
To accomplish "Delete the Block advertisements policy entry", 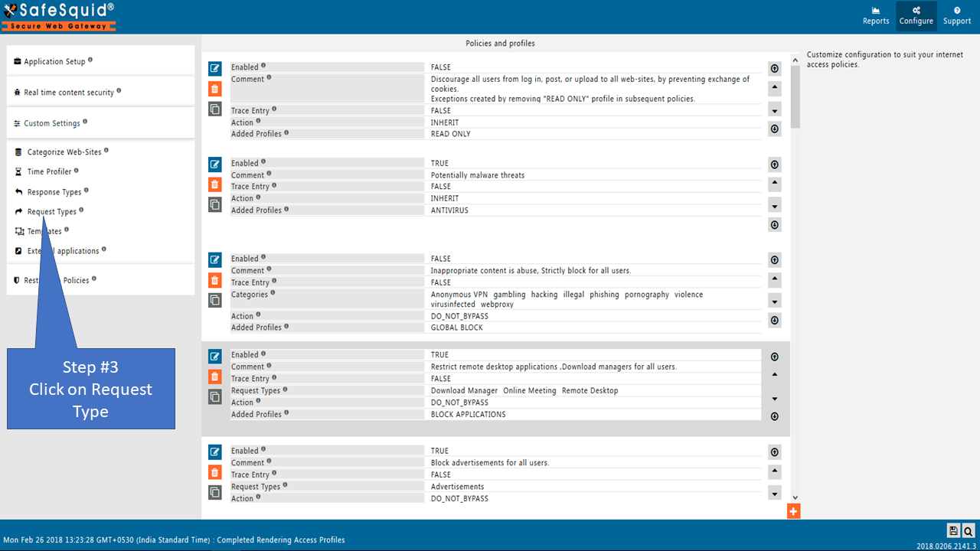I will coord(215,472).
